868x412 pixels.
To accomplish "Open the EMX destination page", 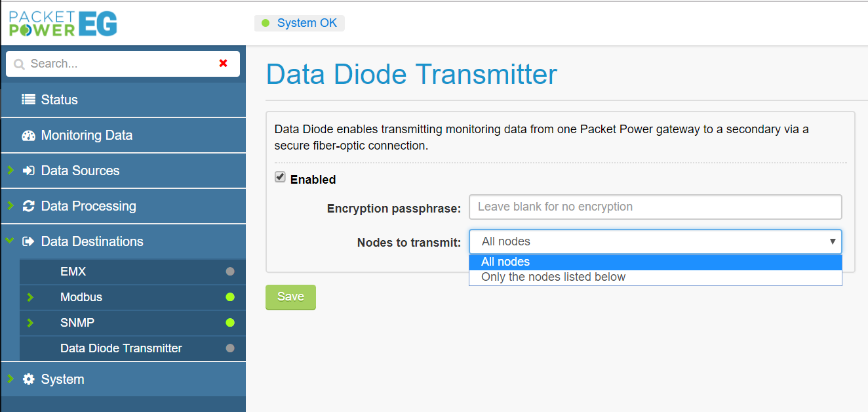I will 73,272.
